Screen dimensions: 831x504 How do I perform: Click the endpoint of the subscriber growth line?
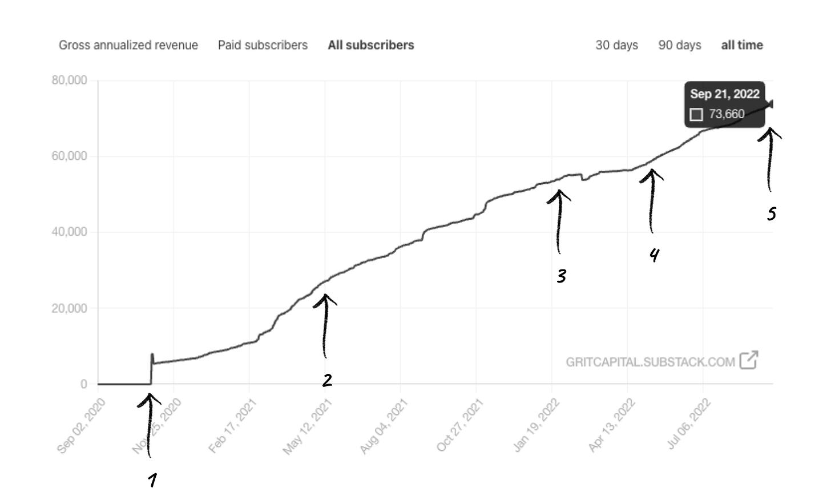(x=772, y=104)
